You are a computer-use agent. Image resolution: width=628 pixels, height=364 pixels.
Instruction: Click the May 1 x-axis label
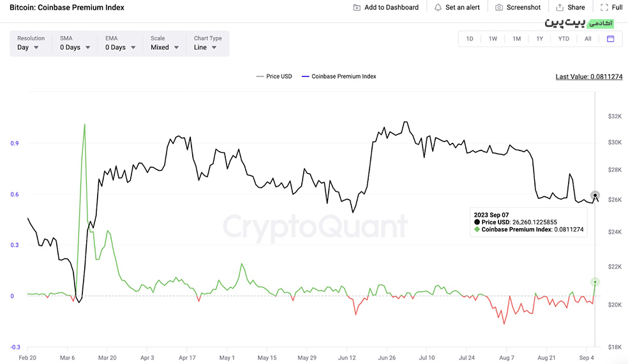[x=227, y=358]
